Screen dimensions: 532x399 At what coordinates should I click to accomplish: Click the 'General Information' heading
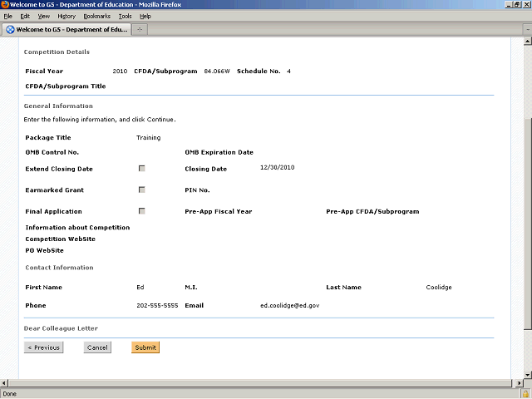[x=58, y=106]
